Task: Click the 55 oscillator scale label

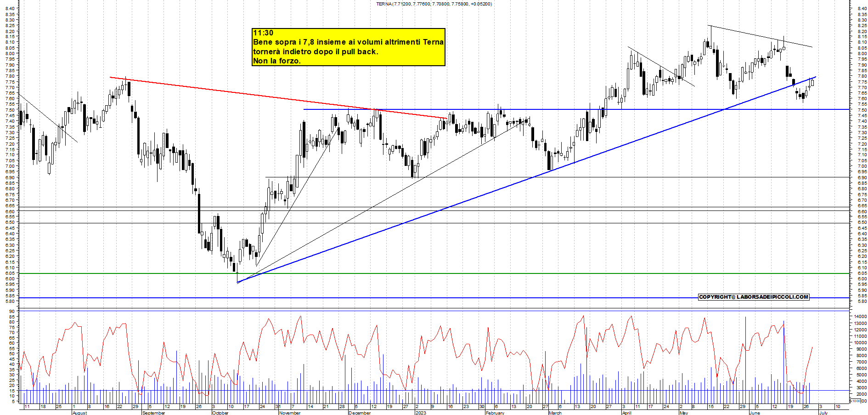Action: (11, 348)
